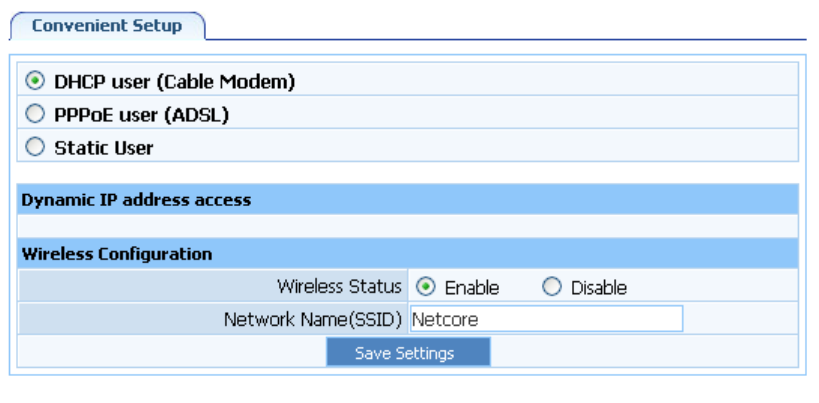This screenshot has width=819, height=403.
Task: Click the 'Static User' label text
Action: (103, 148)
